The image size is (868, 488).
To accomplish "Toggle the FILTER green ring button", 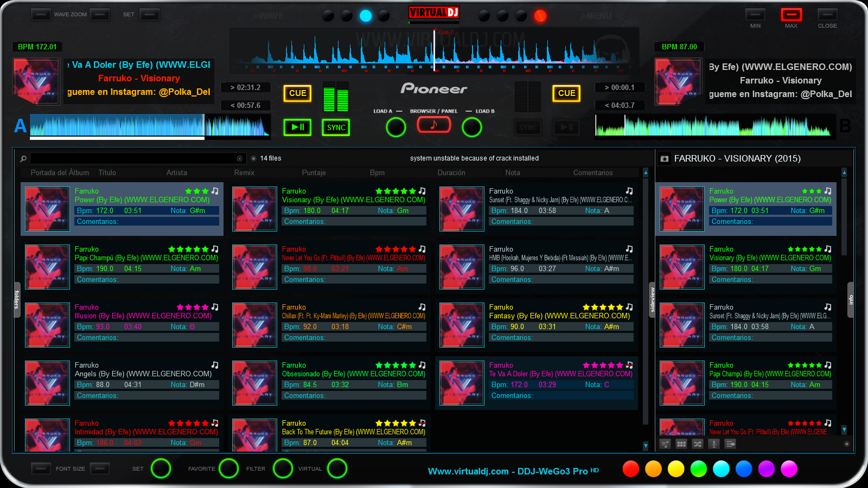I will click(x=283, y=468).
